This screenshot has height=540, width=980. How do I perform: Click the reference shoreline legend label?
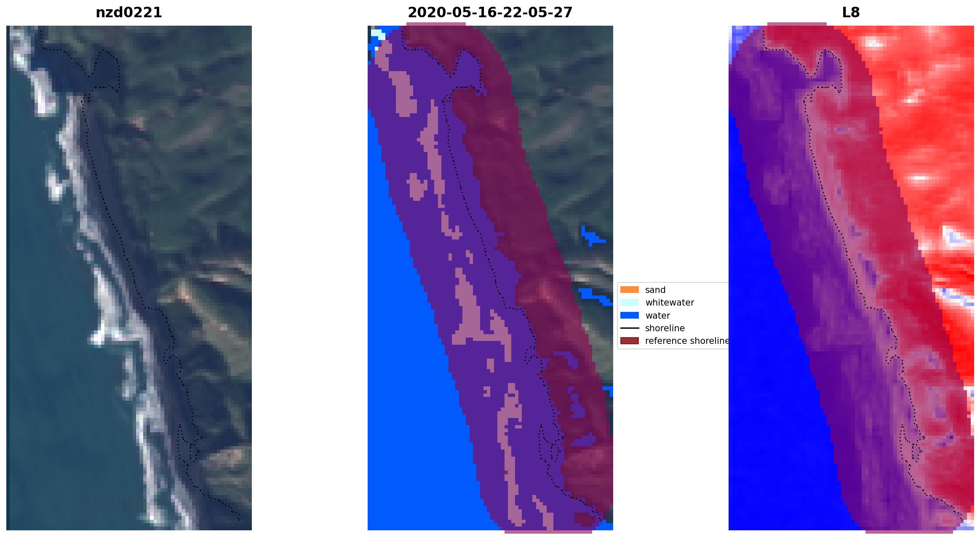tap(686, 341)
